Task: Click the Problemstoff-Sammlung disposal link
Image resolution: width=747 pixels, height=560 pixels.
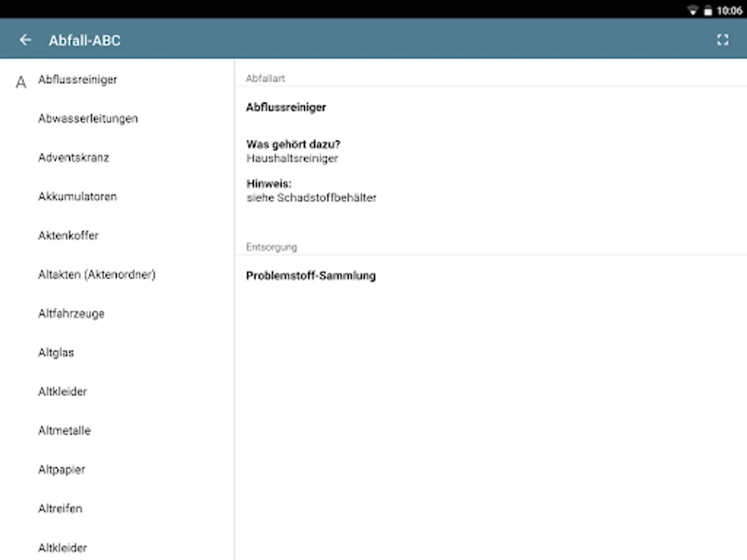Action: tap(311, 276)
